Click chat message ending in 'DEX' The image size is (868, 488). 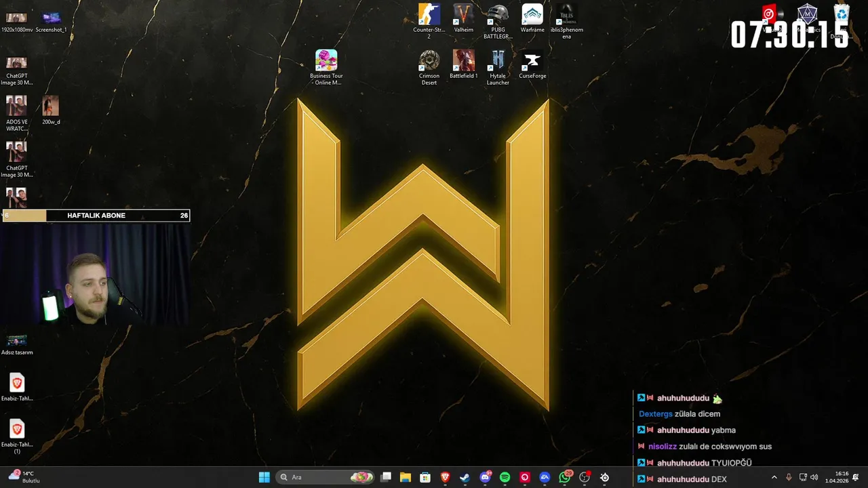coord(719,479)
